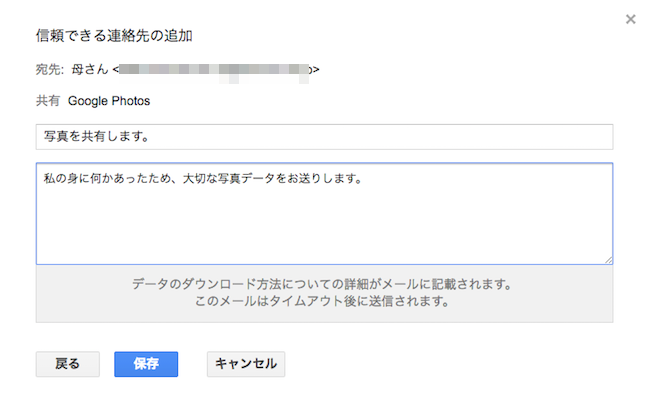Click the 共有 label
Image resolution: width=650 pixels, height=404 pixels.
[49, 101]
